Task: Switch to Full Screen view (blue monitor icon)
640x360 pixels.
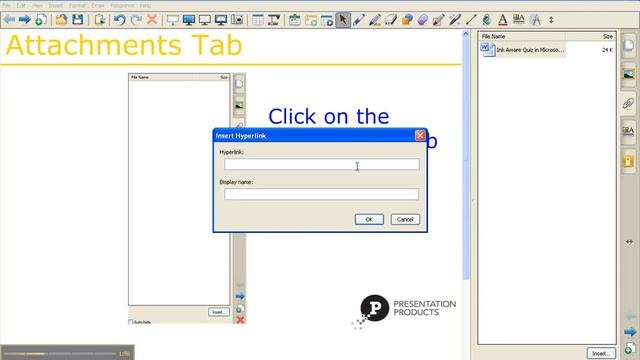Action: coord(189,19)
